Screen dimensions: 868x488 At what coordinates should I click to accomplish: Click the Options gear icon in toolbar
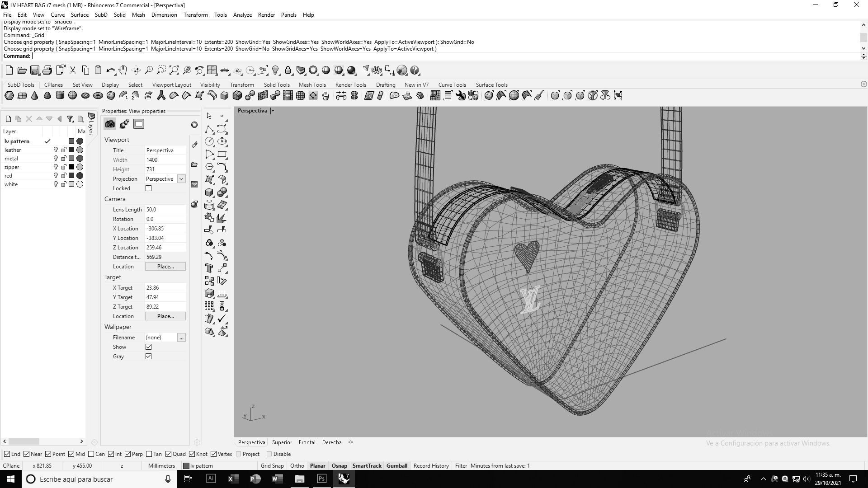[377, 70]
